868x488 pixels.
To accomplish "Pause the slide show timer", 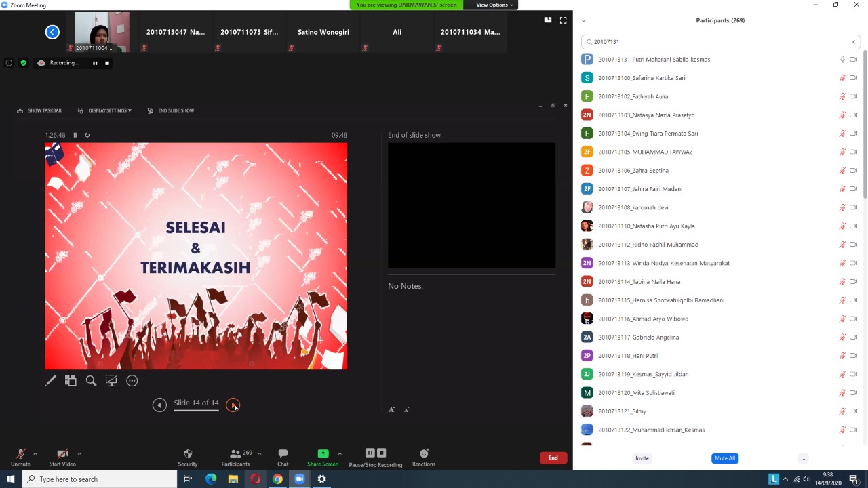I will pos(75,135).
